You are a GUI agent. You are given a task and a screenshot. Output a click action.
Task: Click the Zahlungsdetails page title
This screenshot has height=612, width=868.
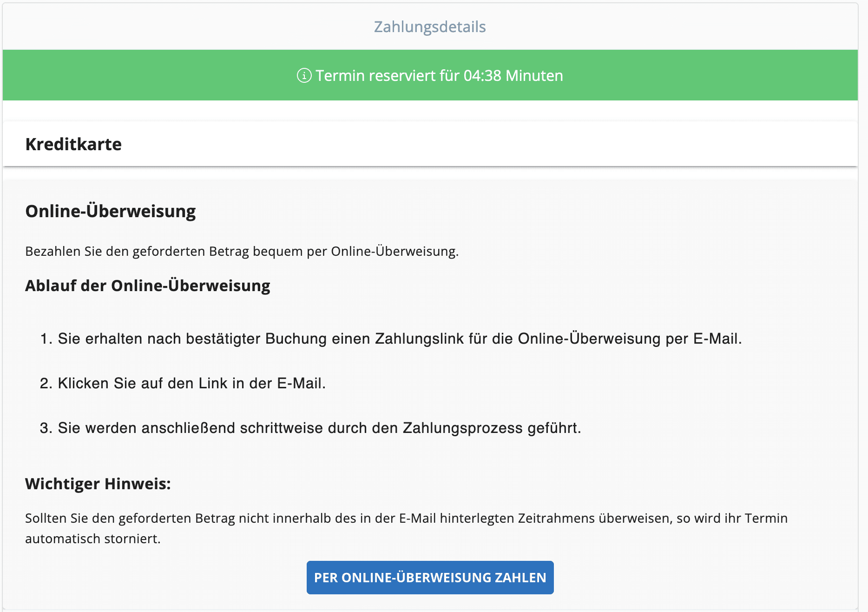430,27
